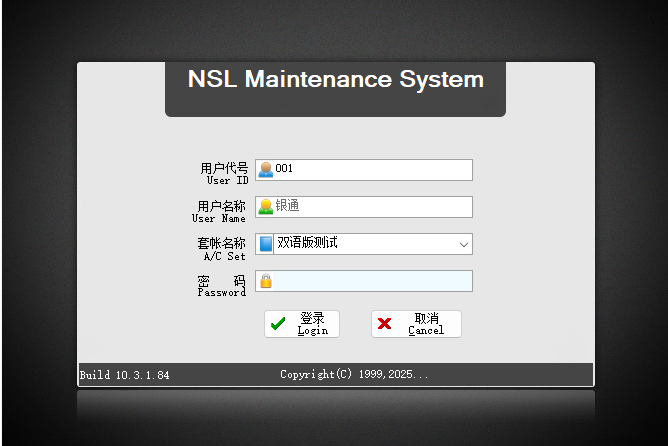This screenshot has width=668, height=446.
Task: Click the 密码 Password label
Action: [221, 286]
